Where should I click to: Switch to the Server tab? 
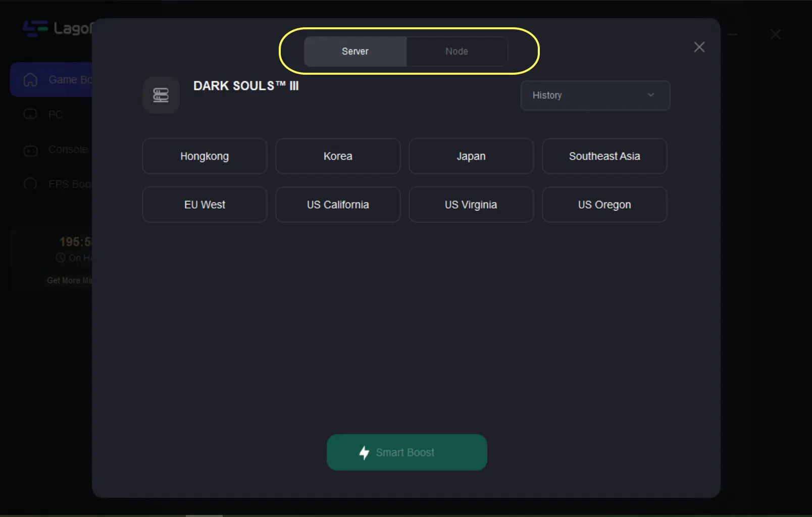point(355,51)
